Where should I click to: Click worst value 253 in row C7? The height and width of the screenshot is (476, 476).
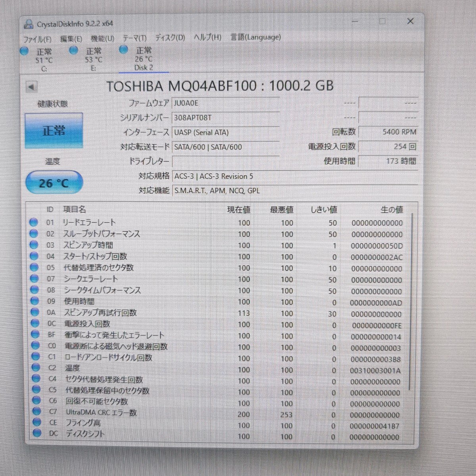pyautogui.click(x=286, y=415)
